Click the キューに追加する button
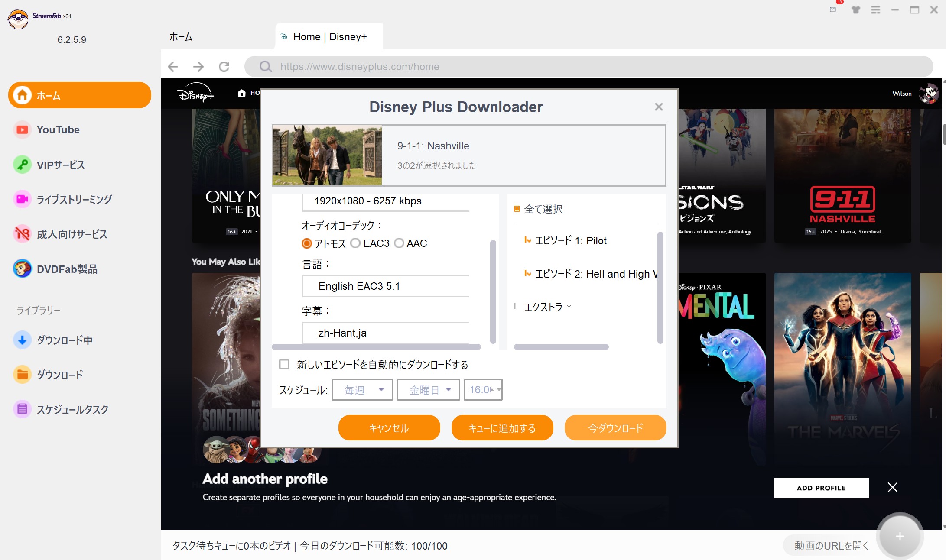 click(502, 428)
